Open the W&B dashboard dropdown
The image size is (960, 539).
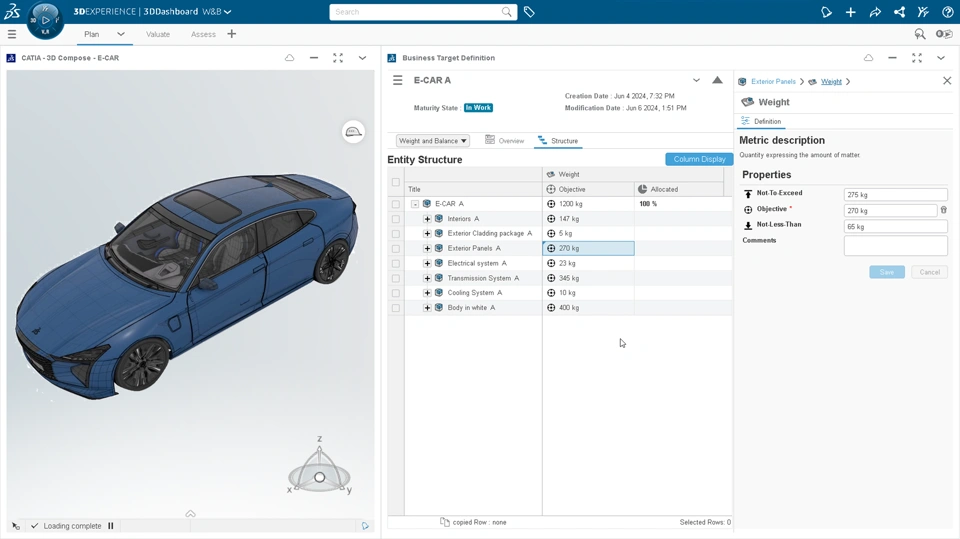pyautogui.click(x=217, y=12)
